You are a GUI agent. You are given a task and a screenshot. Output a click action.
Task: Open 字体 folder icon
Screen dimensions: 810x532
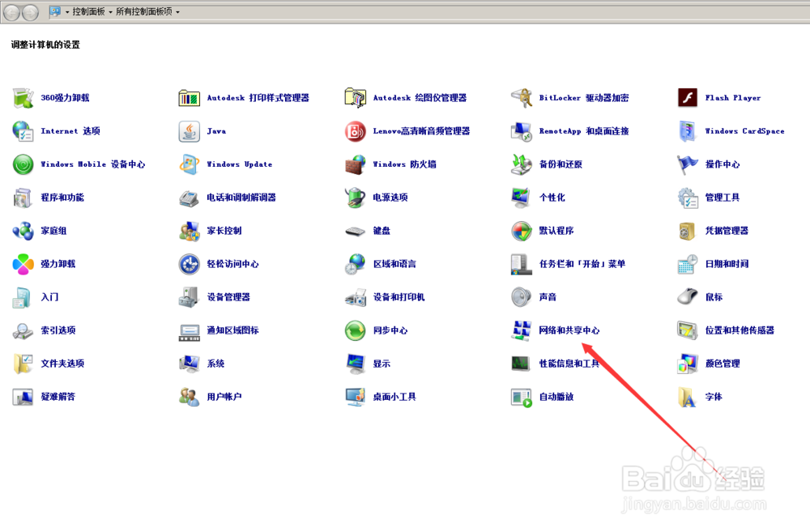688,397
